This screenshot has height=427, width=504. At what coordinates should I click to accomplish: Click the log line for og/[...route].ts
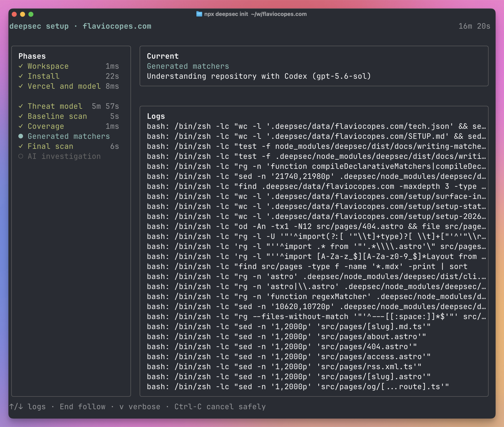[x=298, y=387]
